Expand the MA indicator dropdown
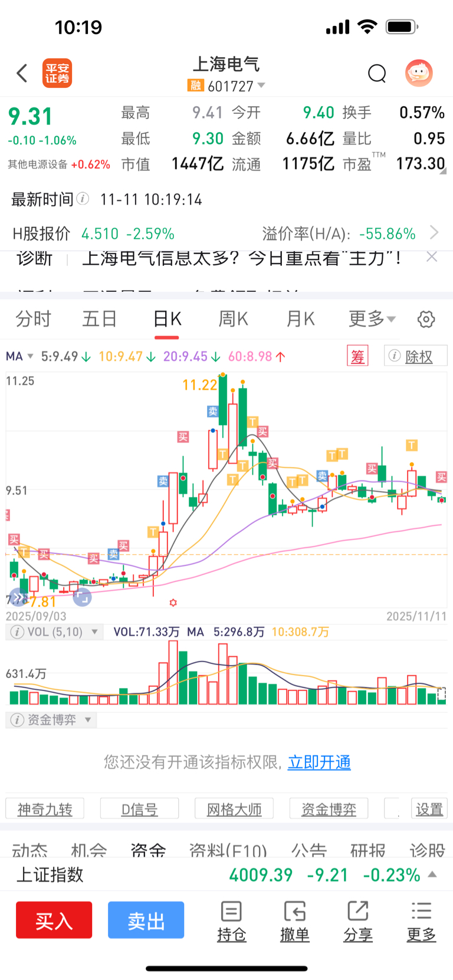Viewport: 453px width, 980px height. click(30, 356)
